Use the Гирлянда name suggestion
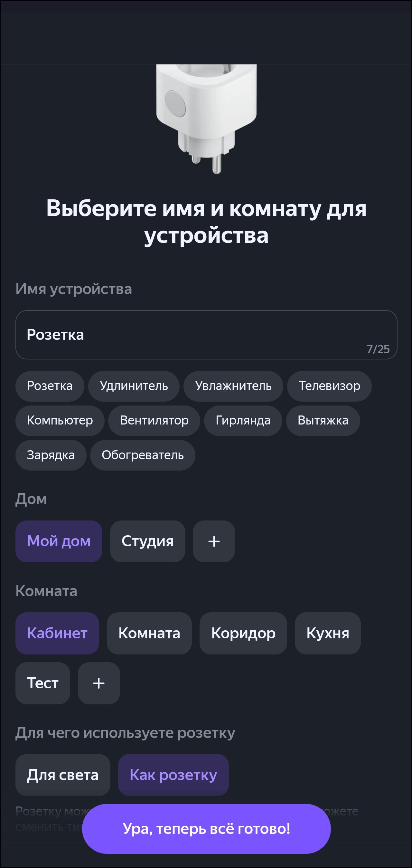412x868 pixels. coord(243,421)
